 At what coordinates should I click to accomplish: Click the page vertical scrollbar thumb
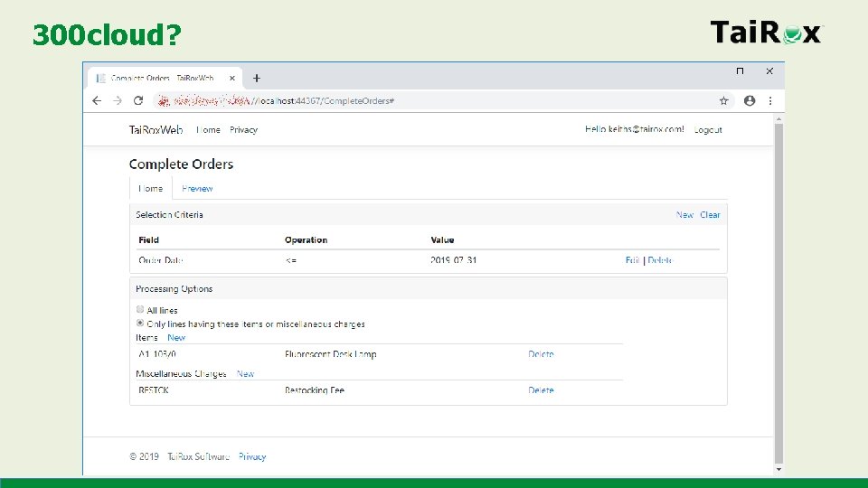point(778,293)
